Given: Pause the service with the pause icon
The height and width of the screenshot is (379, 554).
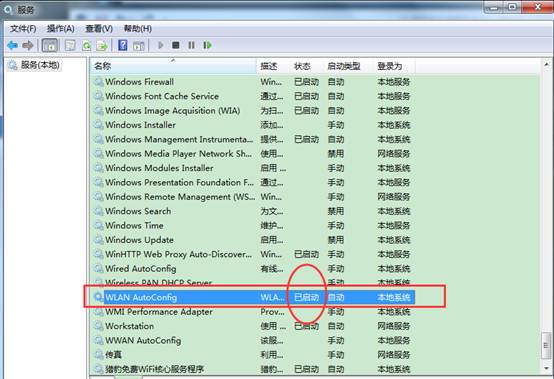Looking at the screenshot, I should pos(191,45).
